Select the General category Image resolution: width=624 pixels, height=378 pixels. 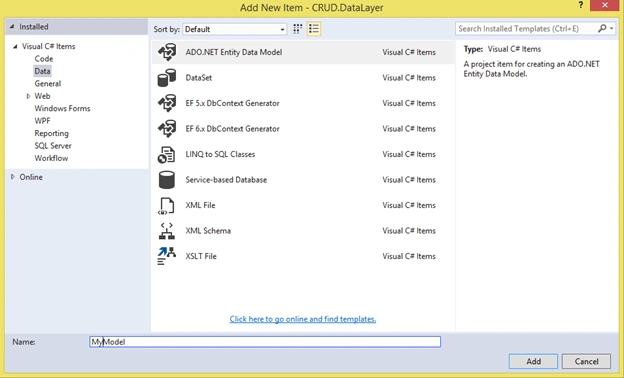[x=48, y=84]
